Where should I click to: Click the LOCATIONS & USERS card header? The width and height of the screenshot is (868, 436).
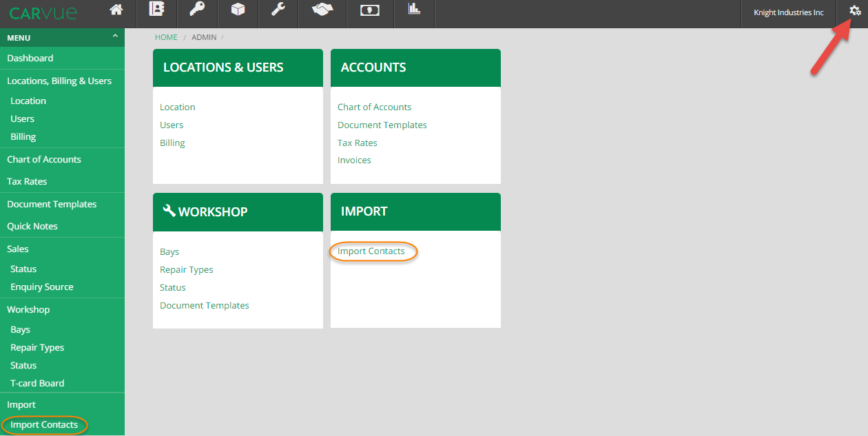tap(238, 68)
